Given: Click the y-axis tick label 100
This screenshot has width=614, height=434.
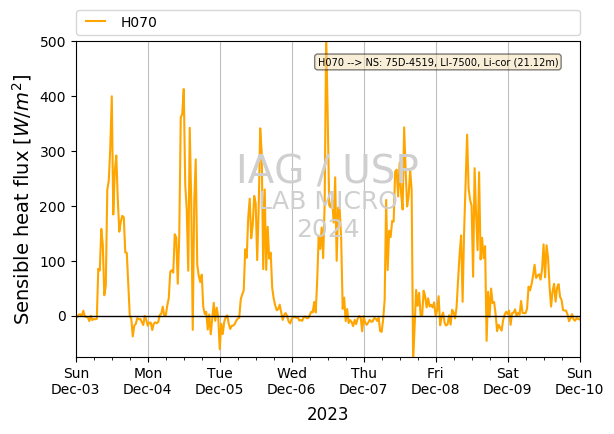Looking at the screenshot, I should click(53, 262).
